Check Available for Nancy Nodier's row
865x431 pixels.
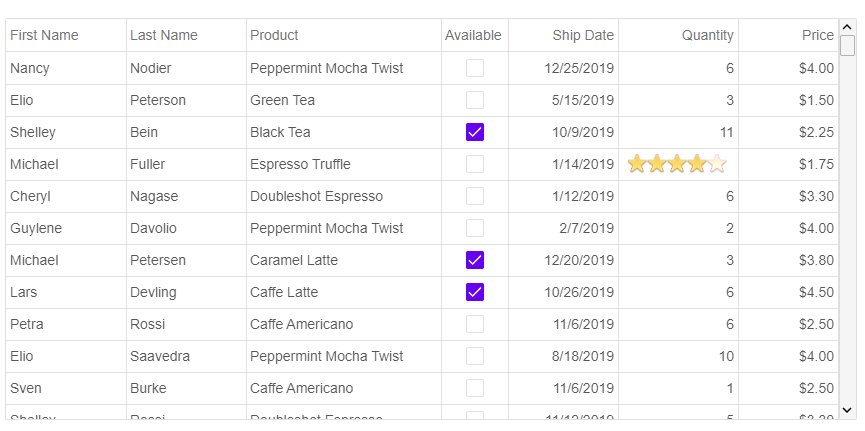[475, 68]
